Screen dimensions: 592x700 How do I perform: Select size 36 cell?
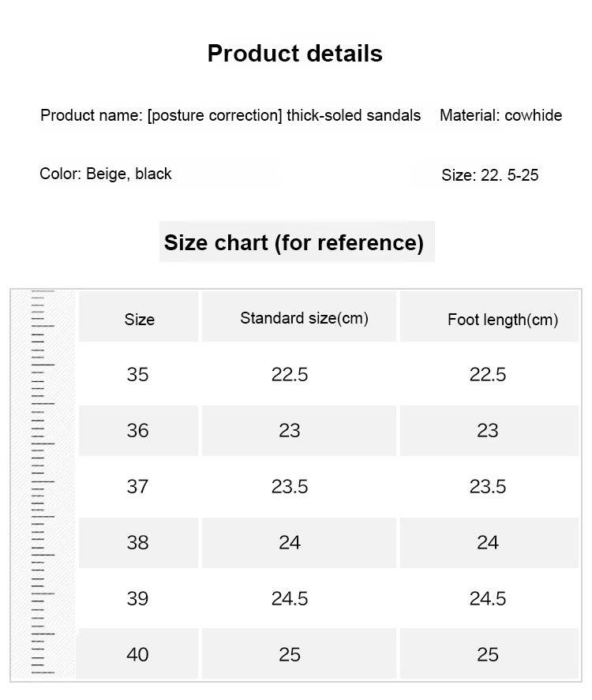click(x=139, y=431)
